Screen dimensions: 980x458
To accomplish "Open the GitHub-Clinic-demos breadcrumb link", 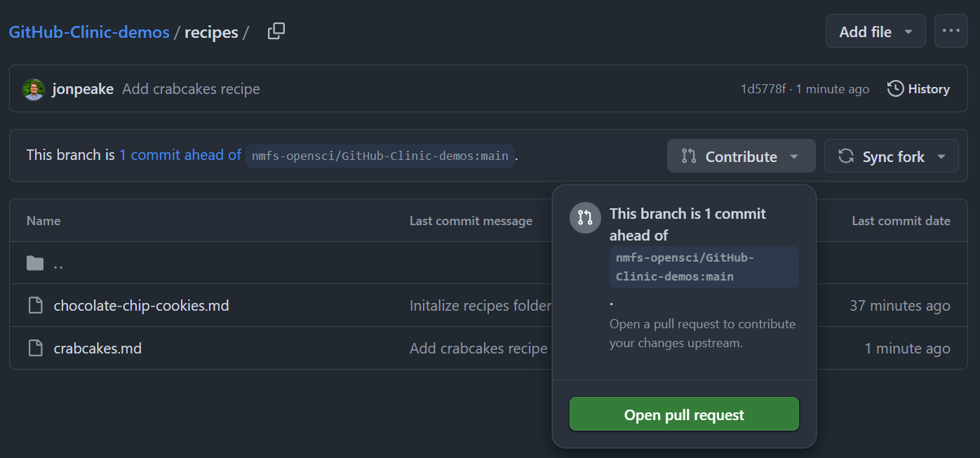I will [89, 32].
